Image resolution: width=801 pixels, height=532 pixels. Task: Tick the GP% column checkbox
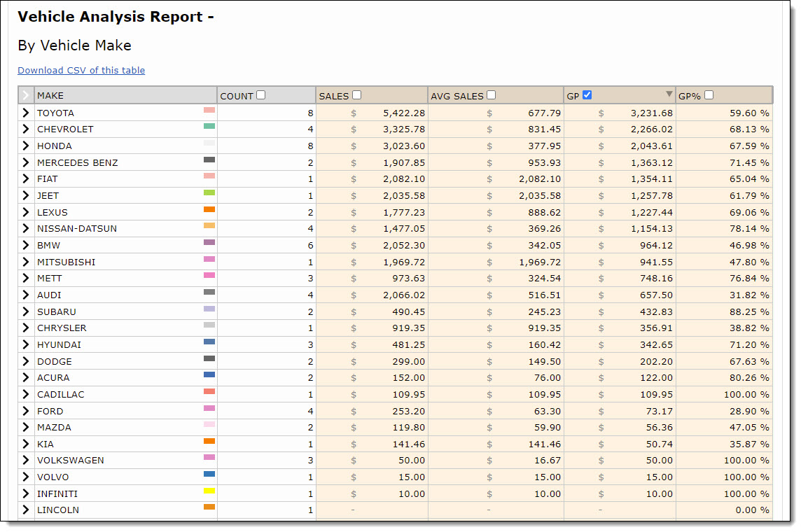709,95
